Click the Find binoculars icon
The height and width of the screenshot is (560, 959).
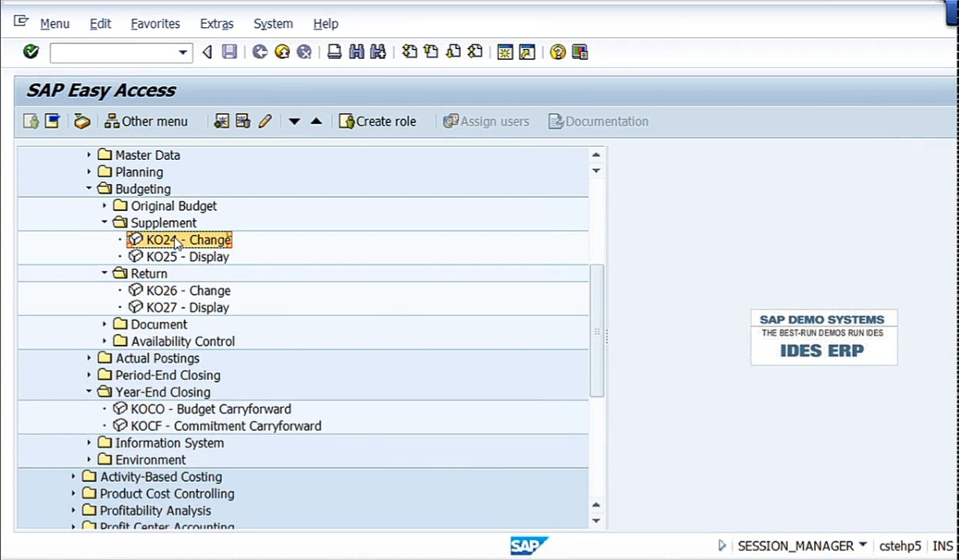click(356, 52)
